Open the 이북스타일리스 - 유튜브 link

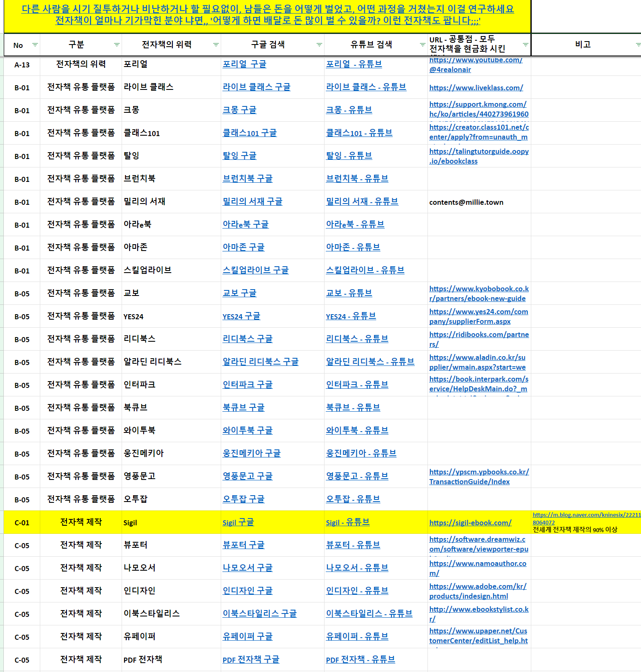pyautogui.click(x=369, y=613)
